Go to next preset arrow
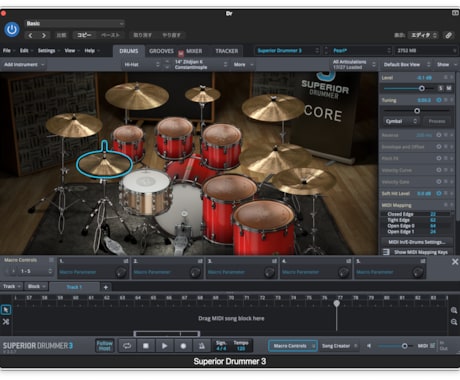Image resolution: width=460 pixels, height=380 pixels. click(x=44, y=35)
